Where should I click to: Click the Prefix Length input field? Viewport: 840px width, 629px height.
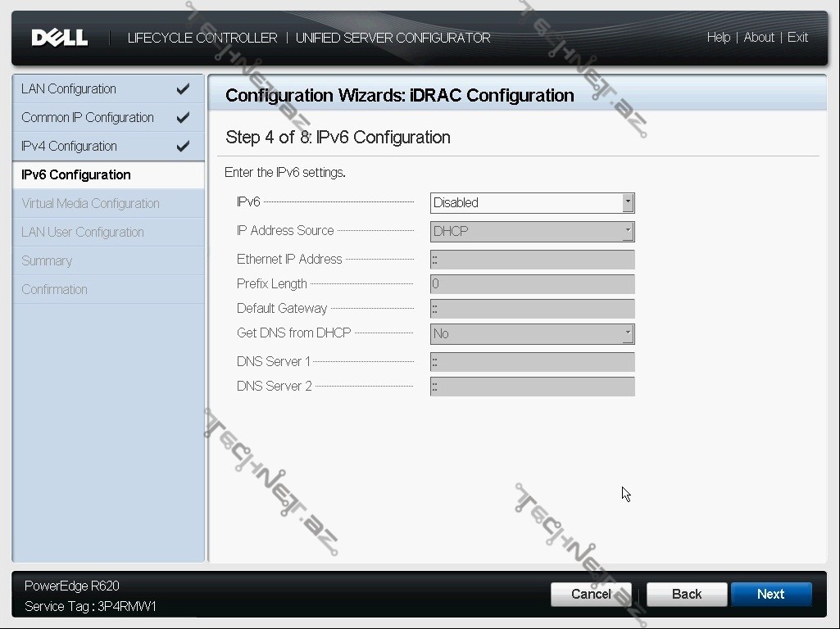[532, 284]
